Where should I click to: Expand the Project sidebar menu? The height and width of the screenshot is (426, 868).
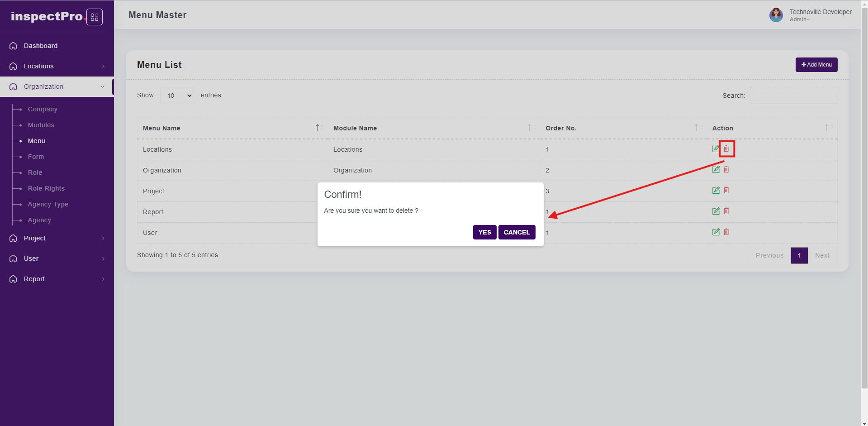pyautogui.click(x=57, y=238)
